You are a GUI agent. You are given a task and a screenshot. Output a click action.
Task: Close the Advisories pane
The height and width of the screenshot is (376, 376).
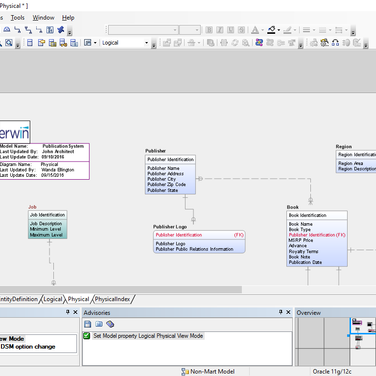coord(288,312)
